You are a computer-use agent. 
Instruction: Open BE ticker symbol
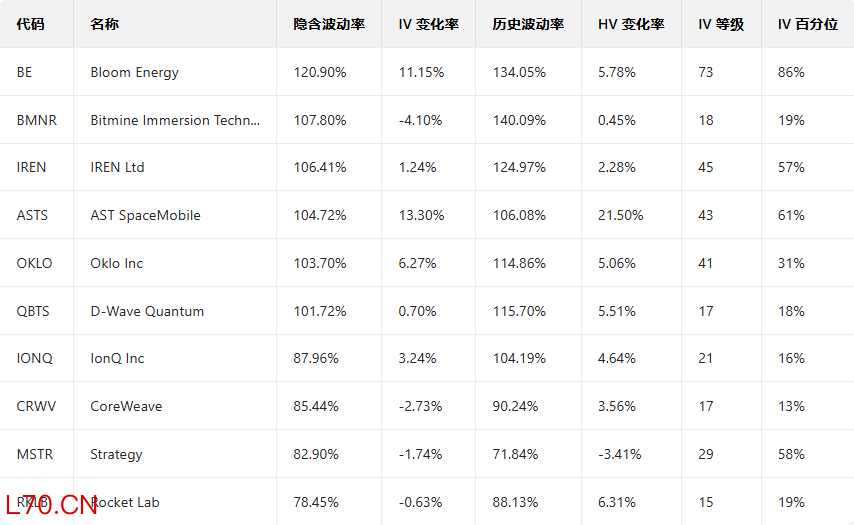(x=25, y=72)
